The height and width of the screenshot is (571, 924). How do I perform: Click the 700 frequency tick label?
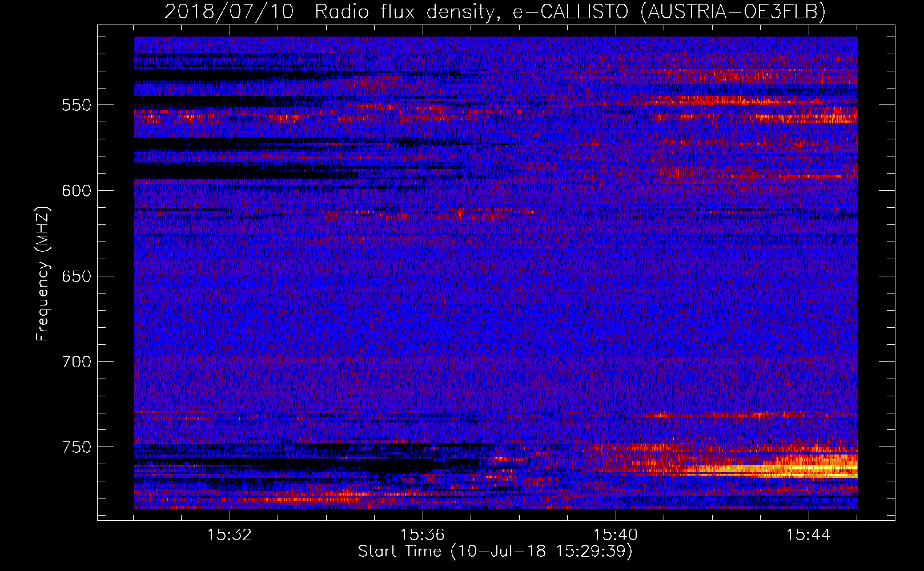pos(77,362)
